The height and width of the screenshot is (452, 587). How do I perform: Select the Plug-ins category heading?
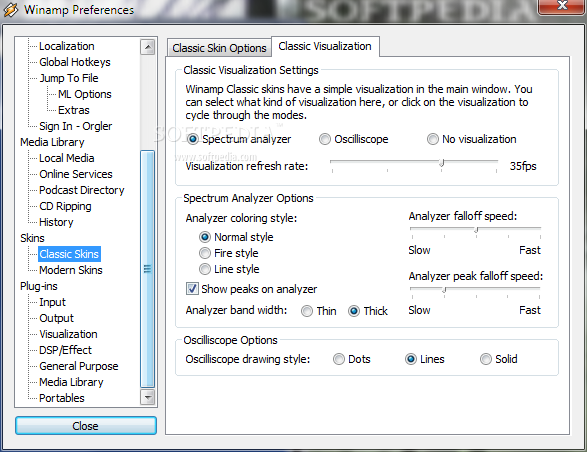coord(39,286)
